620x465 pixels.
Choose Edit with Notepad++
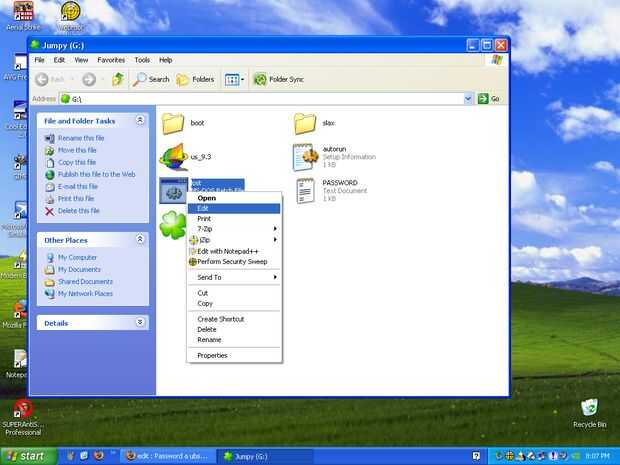[234, 251]
